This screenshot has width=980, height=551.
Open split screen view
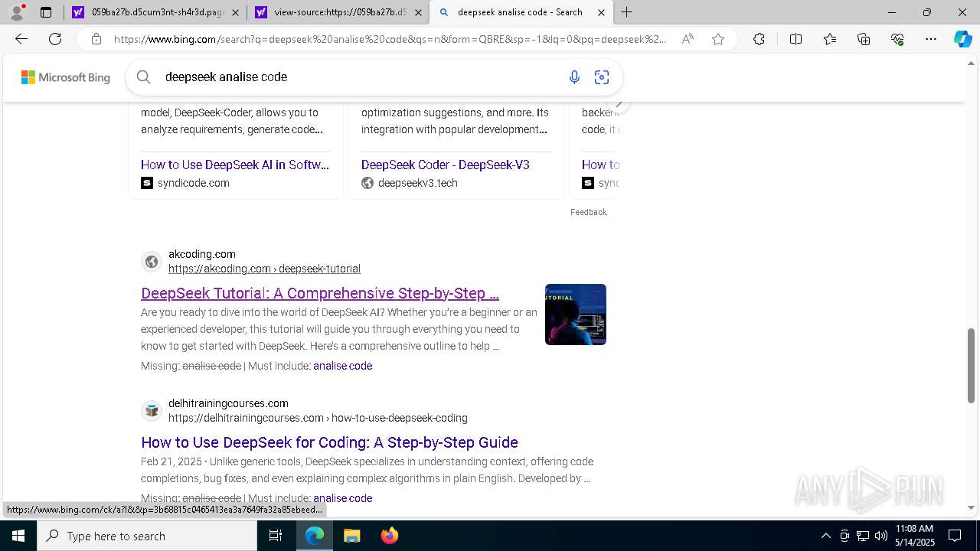coord(795,39)
